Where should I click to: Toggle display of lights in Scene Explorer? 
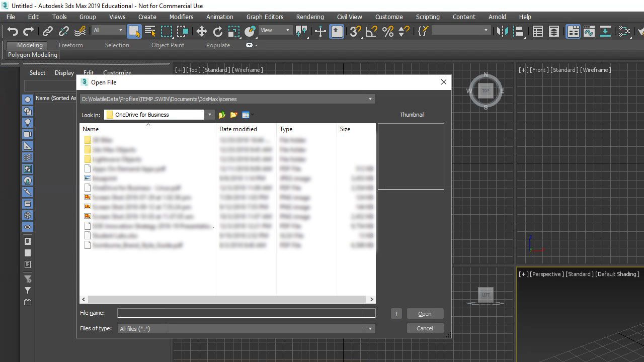(x=28, y=123)
